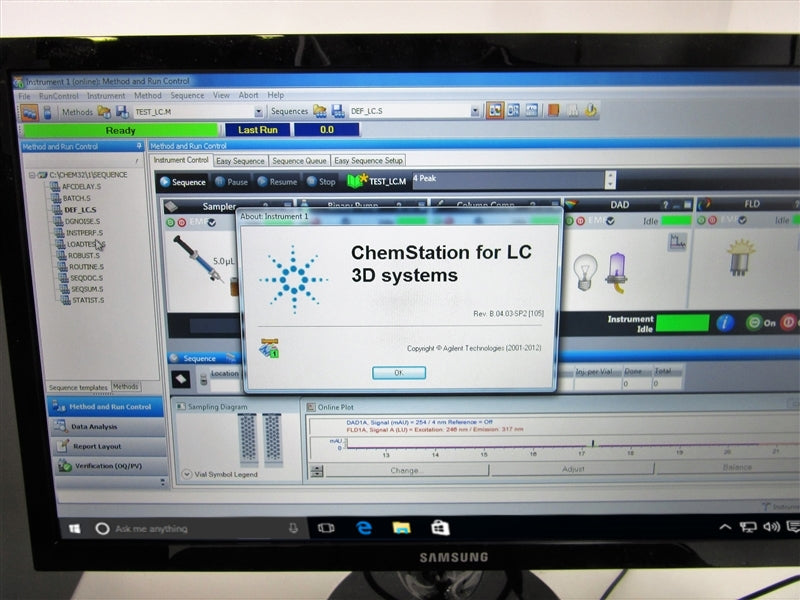Select AFCDELAY.S in the sequence tree
The image size is (800, 600).
(81, 187)
